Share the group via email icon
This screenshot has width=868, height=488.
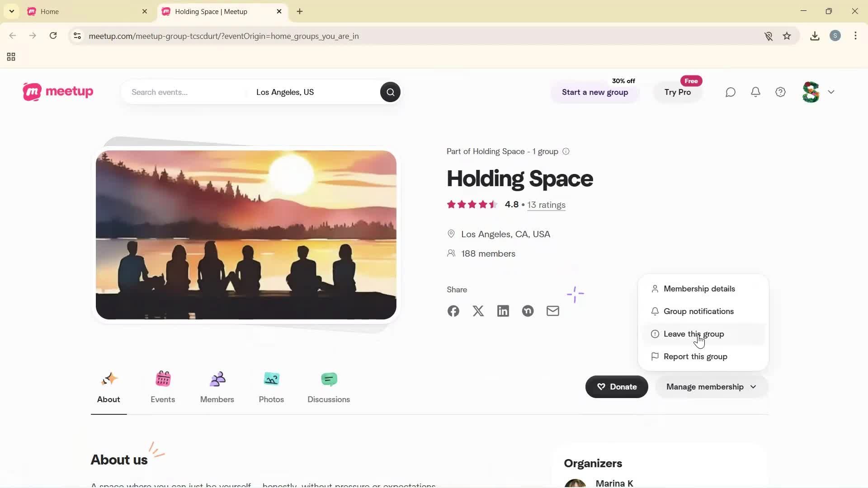pyautogui.click(x=552, y=311)
